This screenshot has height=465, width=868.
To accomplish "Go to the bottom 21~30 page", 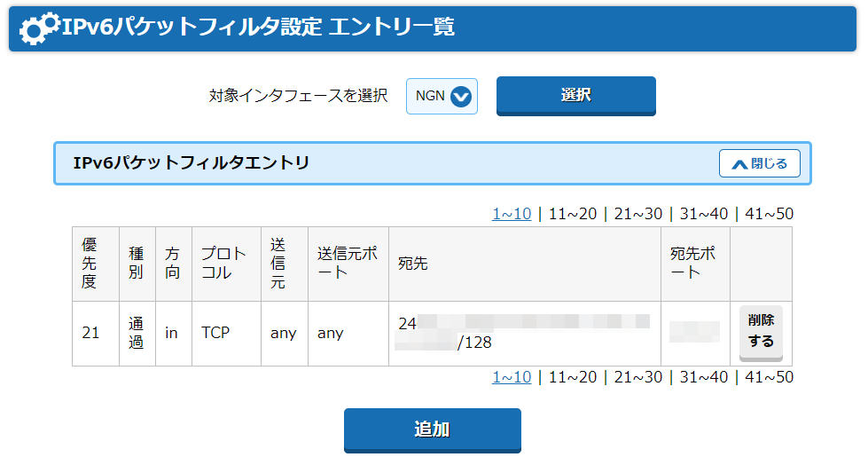I will point(637,377).
